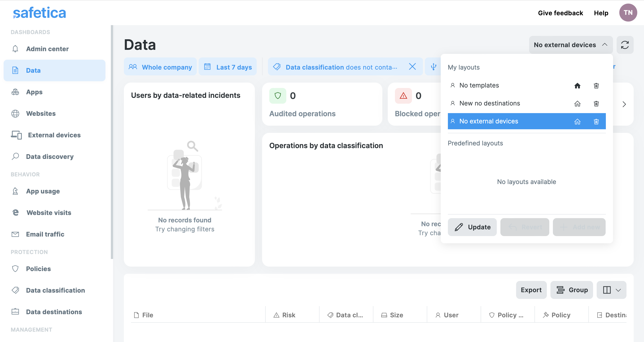This screenshot has height=342, width=644.
Task: Click the green shield Audited icon
Action: click(278, 96)
